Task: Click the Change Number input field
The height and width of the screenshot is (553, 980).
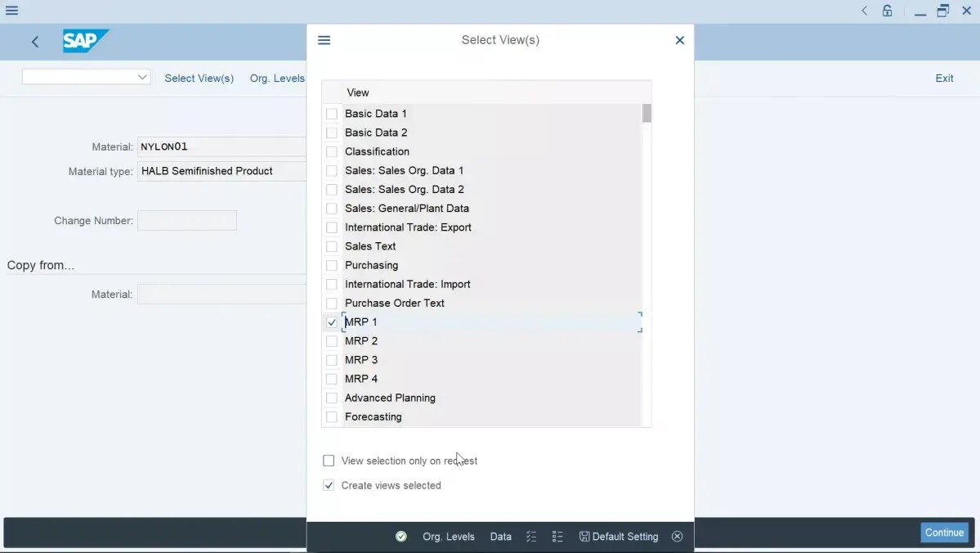Action: click(x=187, y=220)
